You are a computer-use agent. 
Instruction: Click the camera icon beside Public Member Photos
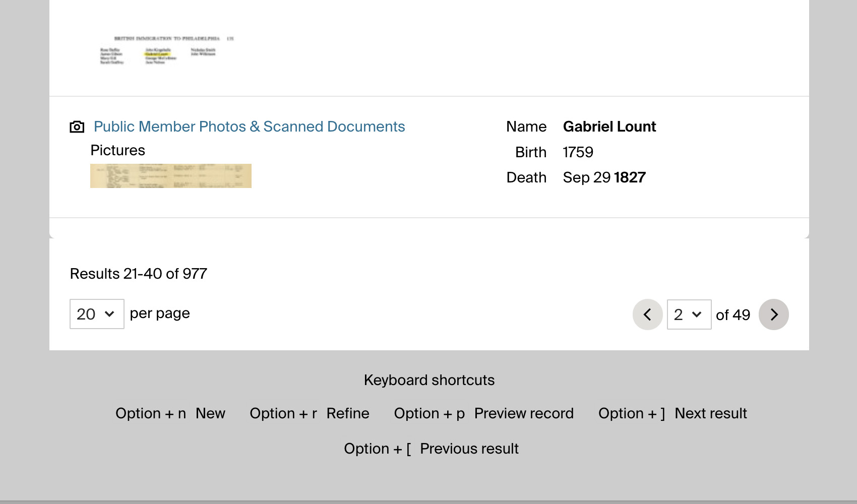[77, 127]
